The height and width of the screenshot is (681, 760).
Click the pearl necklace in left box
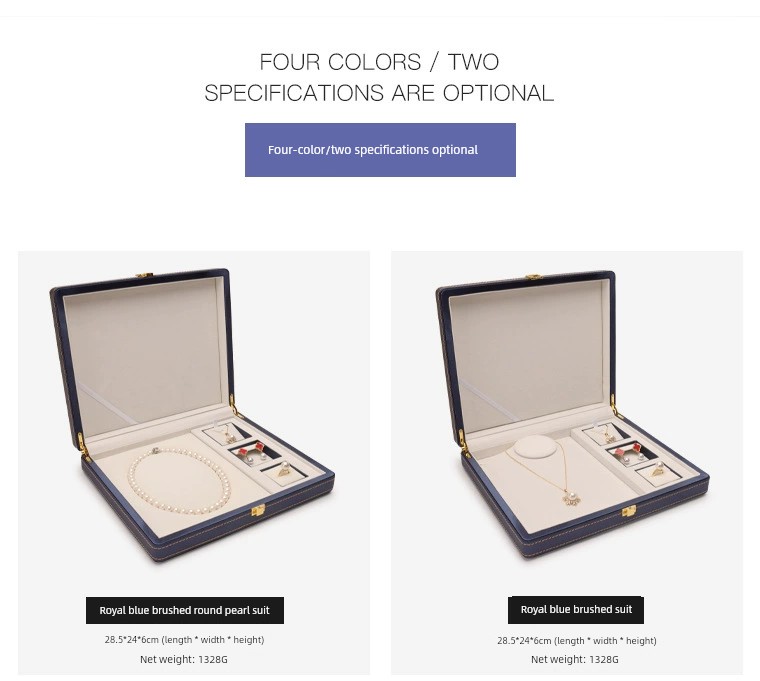(179, 481)
